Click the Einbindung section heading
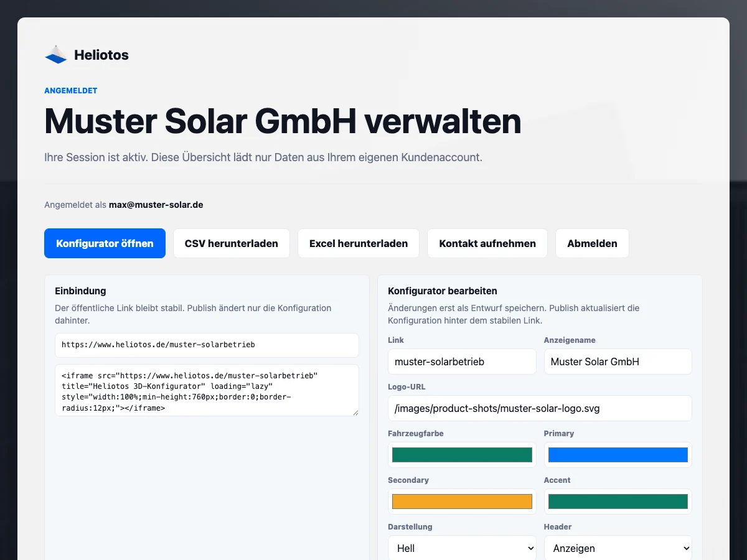The height and width of the screenshot is (560, 747). (80, 291)
